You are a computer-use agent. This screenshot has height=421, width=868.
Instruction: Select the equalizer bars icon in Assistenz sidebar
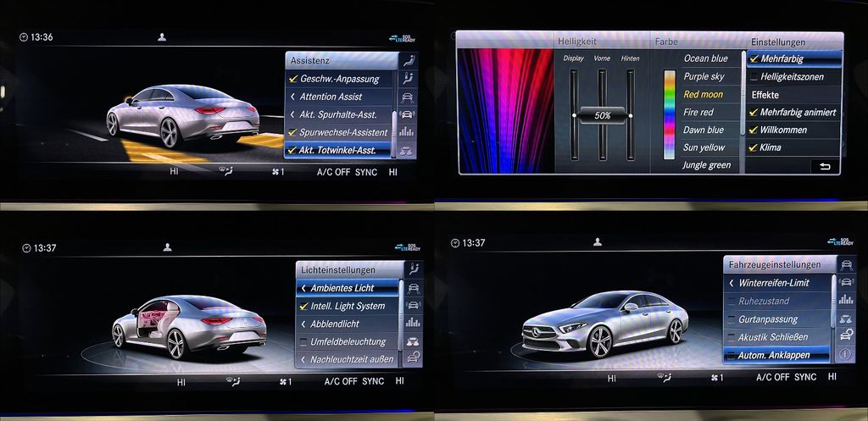tap(408, 131)
